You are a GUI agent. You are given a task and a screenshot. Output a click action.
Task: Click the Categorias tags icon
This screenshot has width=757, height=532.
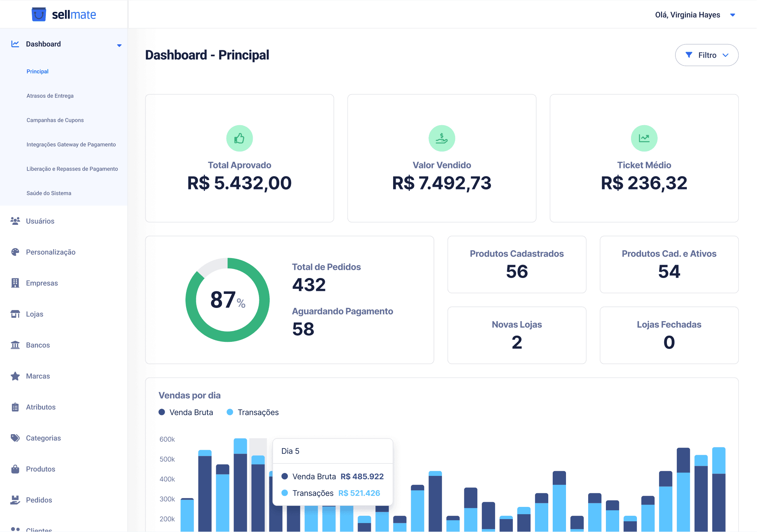click(x=15, y=438)
